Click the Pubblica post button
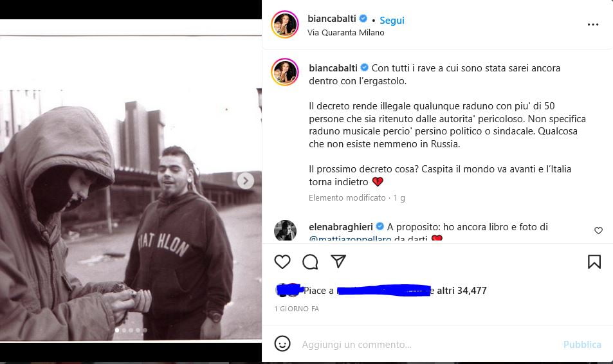Viewport: 613px width, 364px height. pos(581,345)
